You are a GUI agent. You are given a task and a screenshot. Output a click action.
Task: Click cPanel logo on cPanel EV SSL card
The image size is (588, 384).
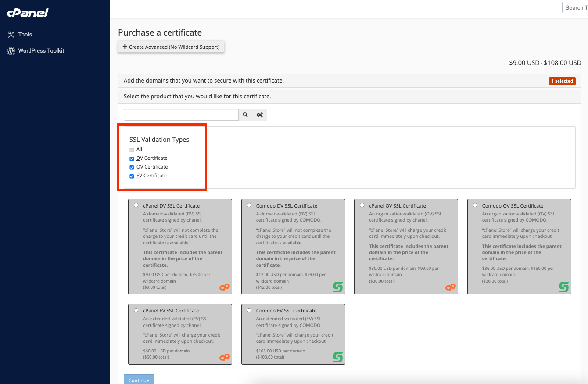click(x=225, y=358)
